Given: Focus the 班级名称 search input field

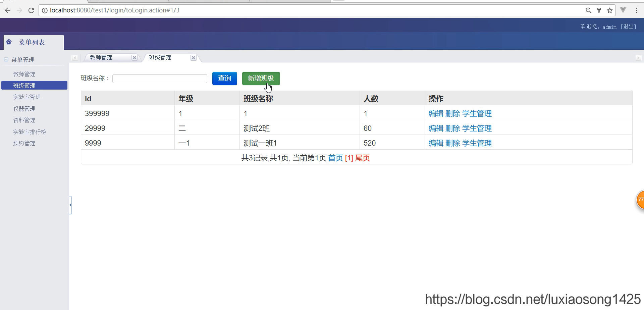Looking at the screenshot, I should (160, 79).
